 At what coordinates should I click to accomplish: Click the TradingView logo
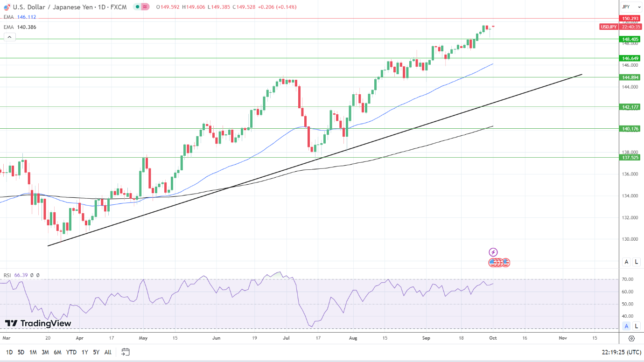tap(38, 323)
